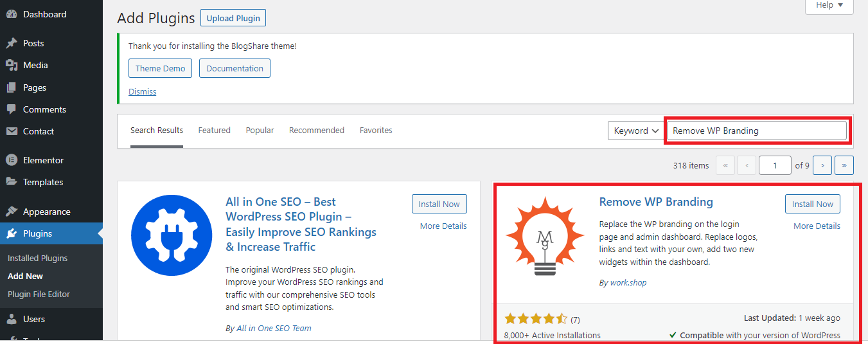Open Comments in the admin menu
The width and height of the screenshot is (868, 344).
tap(51, 109)
